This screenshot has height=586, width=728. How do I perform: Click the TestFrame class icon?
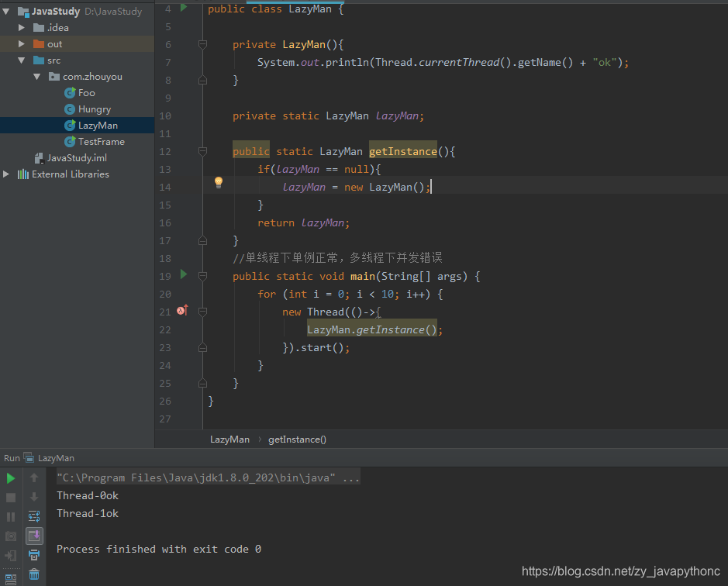click(70, 142)
